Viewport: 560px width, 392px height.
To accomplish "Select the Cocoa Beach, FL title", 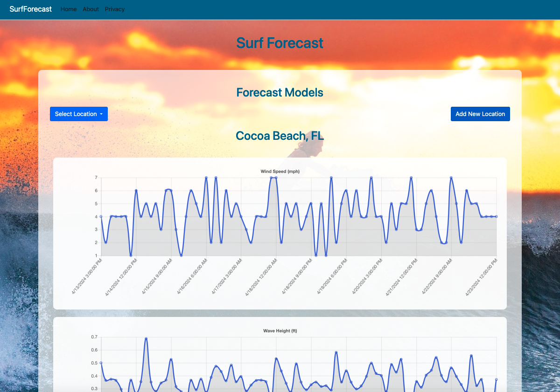I will (280, 136).
